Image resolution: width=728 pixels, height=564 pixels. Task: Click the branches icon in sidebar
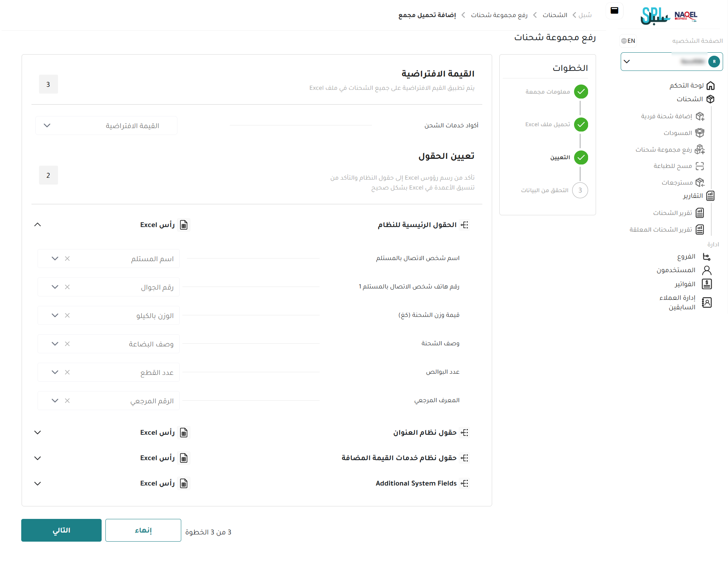(706, 257)
